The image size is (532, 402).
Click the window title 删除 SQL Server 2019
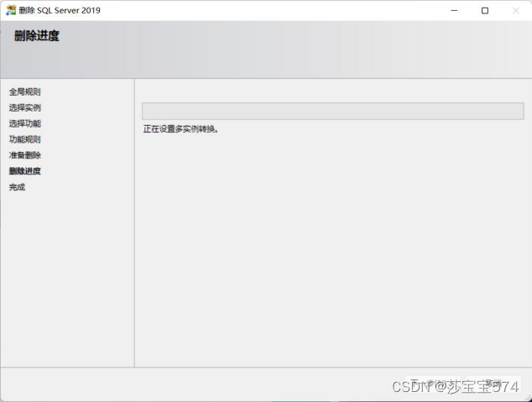(x=60, y=10)
